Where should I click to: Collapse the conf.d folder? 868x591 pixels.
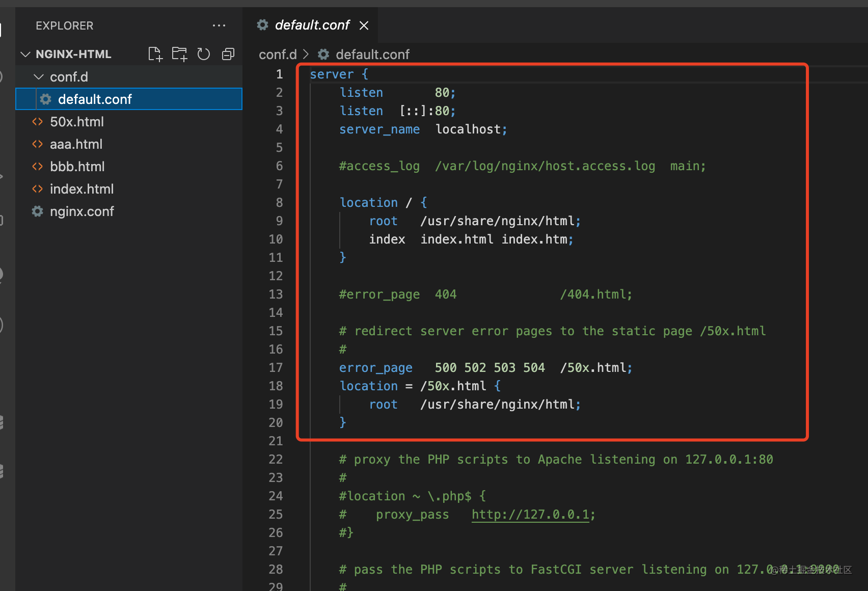click(39, 77)
